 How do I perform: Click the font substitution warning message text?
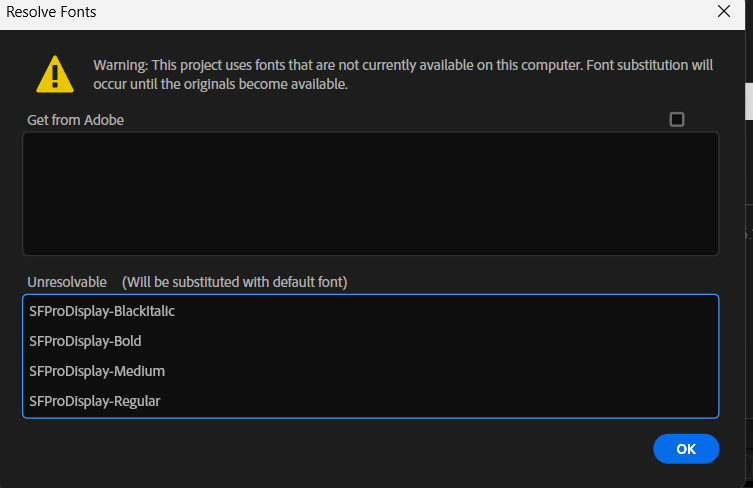[x=403, y=74]
